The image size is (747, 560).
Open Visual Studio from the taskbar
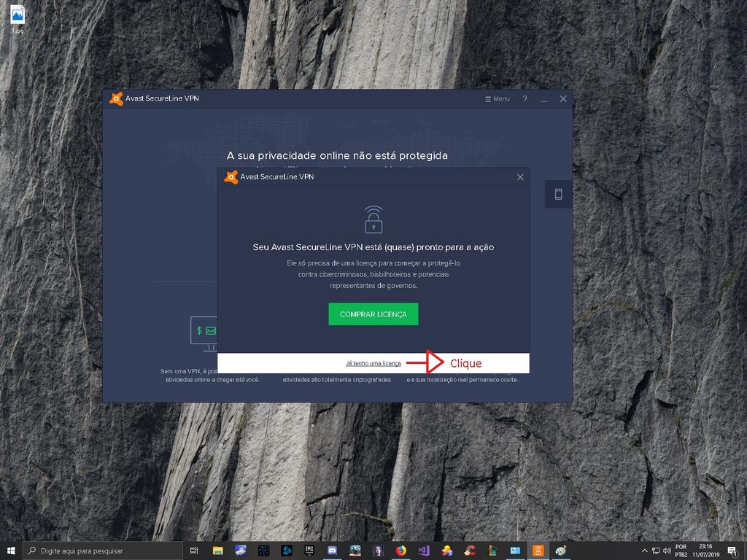click(x=424, y=551)
